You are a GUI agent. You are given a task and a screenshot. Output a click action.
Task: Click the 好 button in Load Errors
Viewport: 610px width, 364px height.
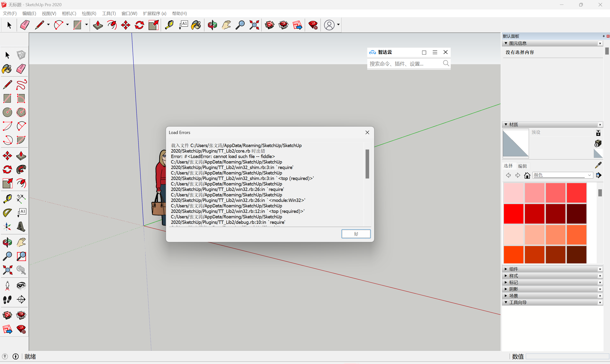[x=356, y=234]
